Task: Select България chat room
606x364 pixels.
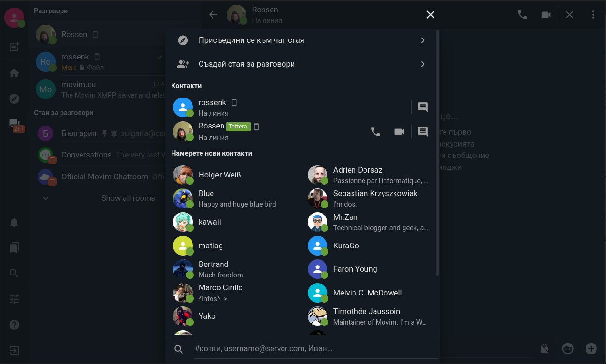Action: point(79,134)
